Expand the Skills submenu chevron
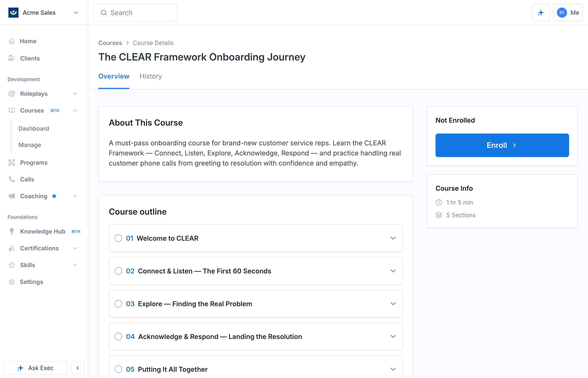Screen dimensions: 588x378 coord(75,265)
